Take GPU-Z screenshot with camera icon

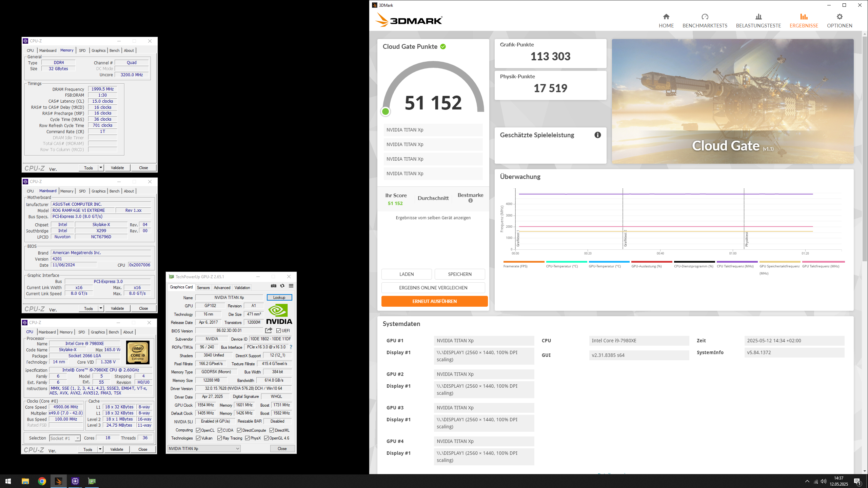tap(273, 286)
